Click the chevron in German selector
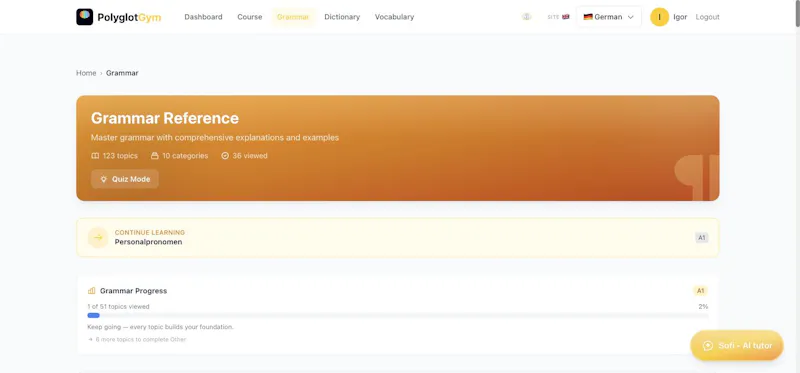The height and width of the screenshot is (373, 800). (631, 17)
